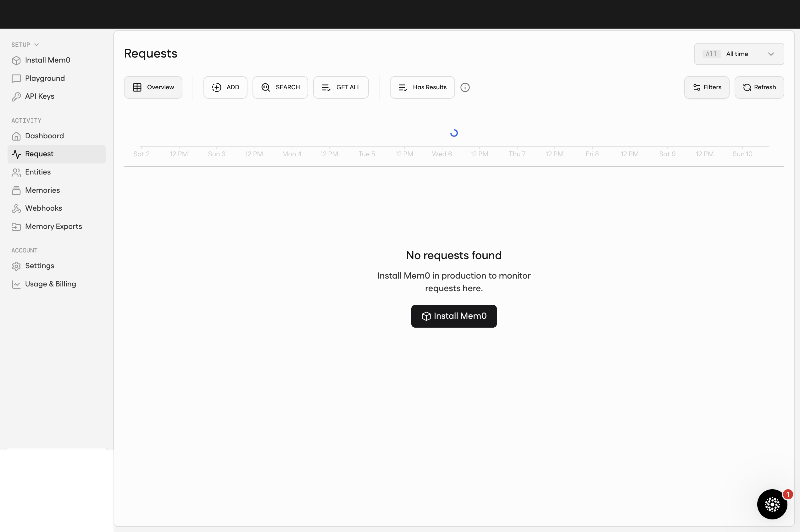The height and width of the screenshot is (532, 800).
Task: Click the Entities people icon
Action: point(16,172)
